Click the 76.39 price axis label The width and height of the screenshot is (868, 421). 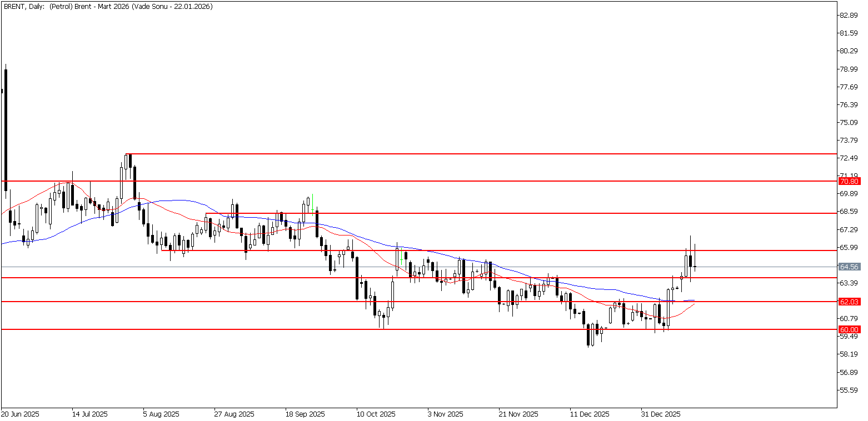tap(850, 104)
